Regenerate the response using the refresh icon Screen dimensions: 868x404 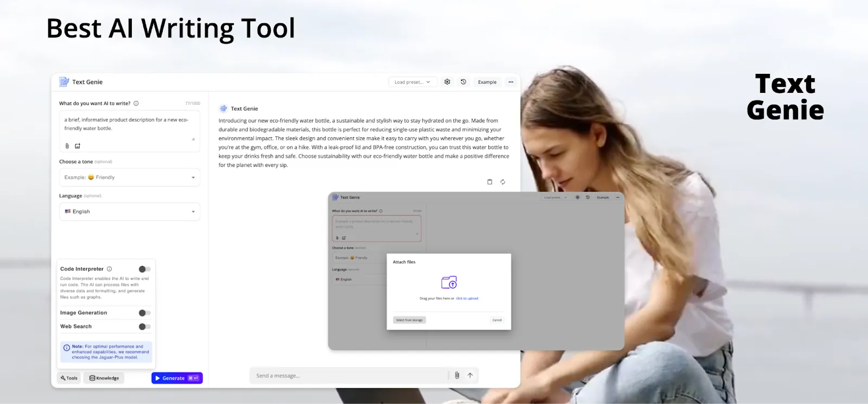pos(503,182)
